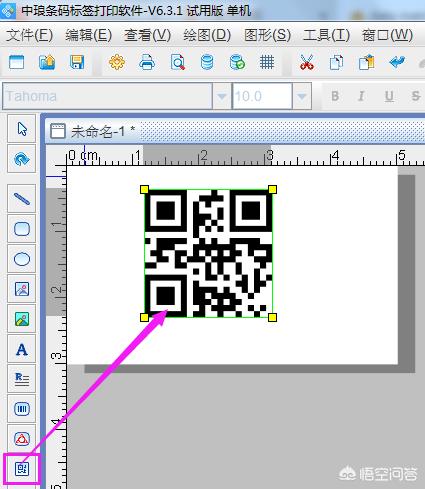Open the 查看(V) menu
425x489 pixels.
coord(148,35)
